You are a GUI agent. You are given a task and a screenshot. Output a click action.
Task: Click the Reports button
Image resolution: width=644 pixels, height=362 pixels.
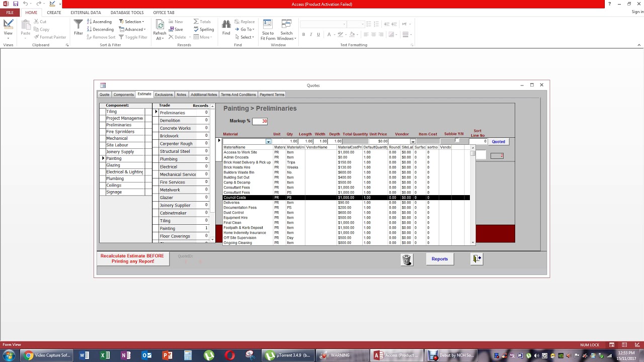tap(440, 259)
